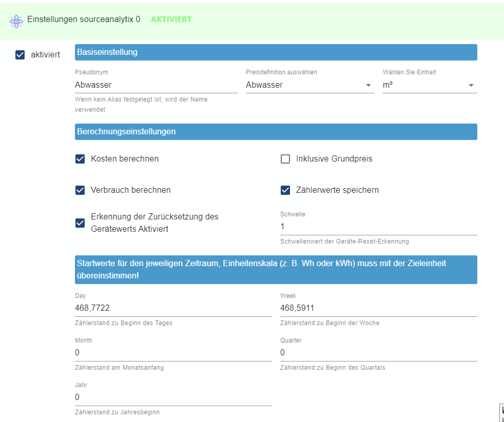The width and height of the screenshot is (504, 422).
Task: Click the Week start value field
Action: [x=379, y=308]
